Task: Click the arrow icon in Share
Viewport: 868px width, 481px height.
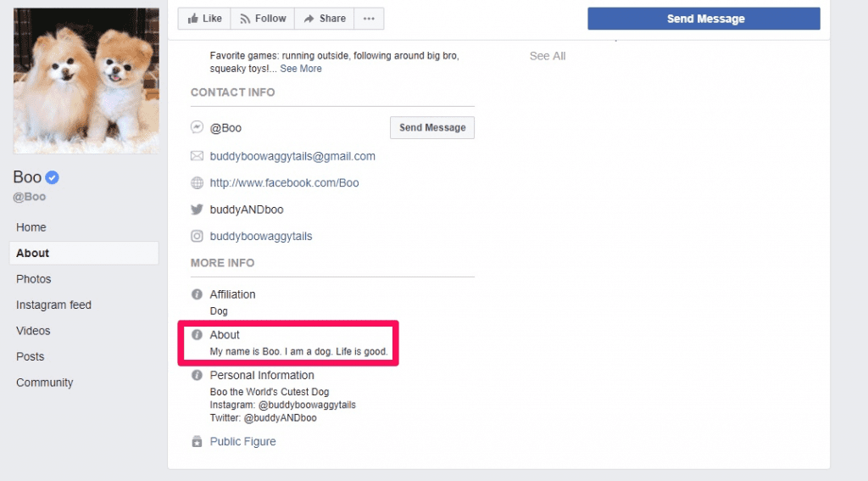Action: [309, 19]
